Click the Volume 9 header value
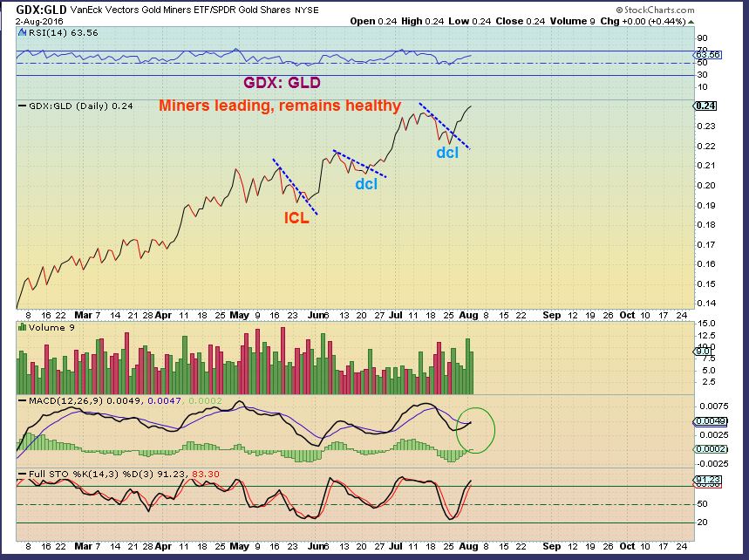This screenshot has height=560, width=749. click(572, 22)
